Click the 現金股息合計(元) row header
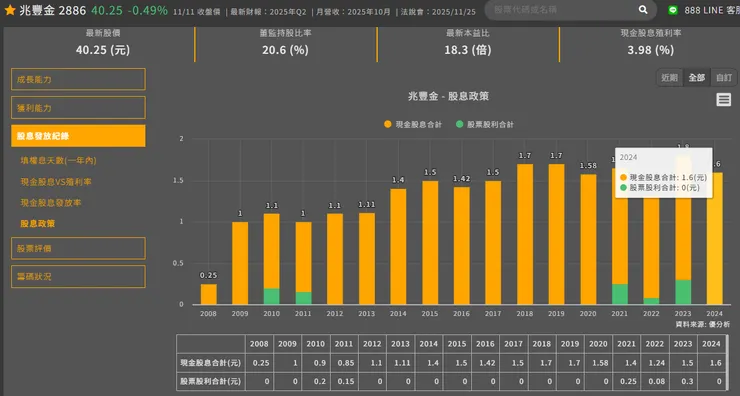Viewport: 740px width, 396px height. [211, 363]
